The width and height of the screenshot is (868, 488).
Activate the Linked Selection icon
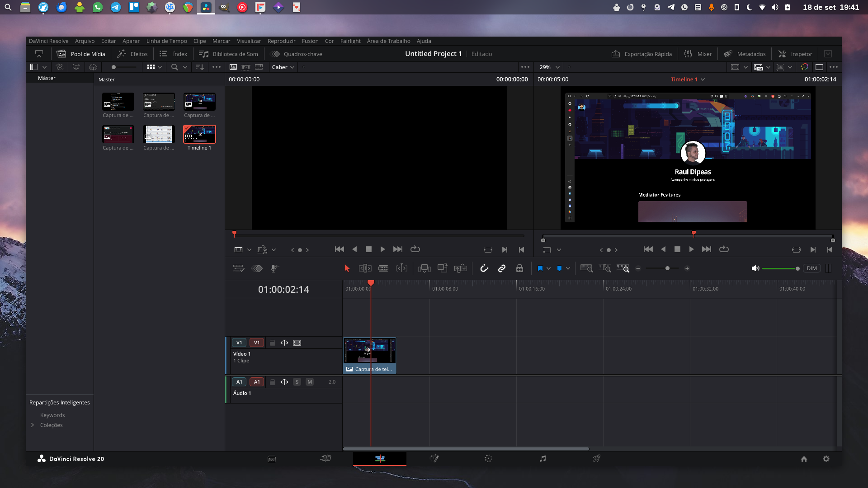point(502,268)
